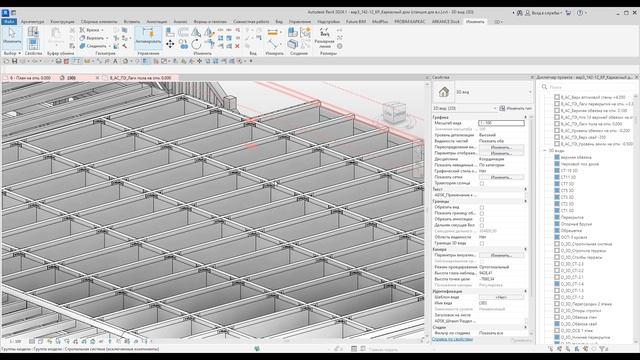Toggle the Far clip active checkbox
Screen dimensions: 640x360
(482, 225)
